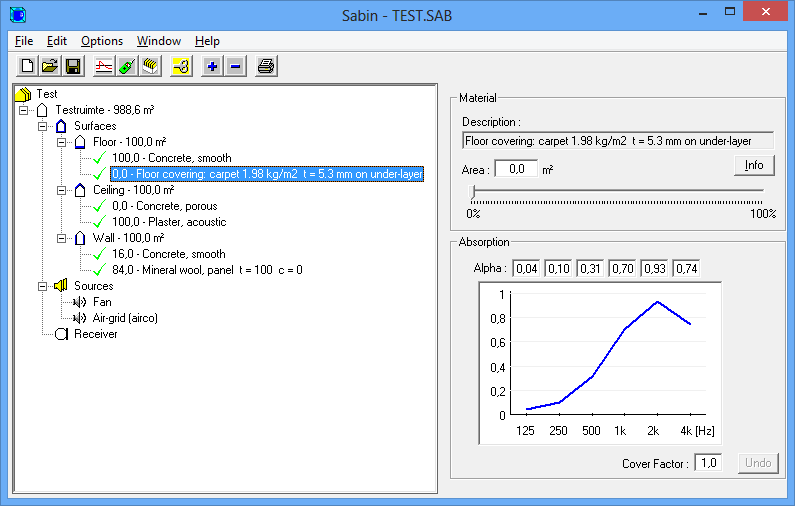The width and height of the screenshot is (795, 506).
Task: Toggle checkmark for Mineral wool, panel row
Action: (100, 270)
